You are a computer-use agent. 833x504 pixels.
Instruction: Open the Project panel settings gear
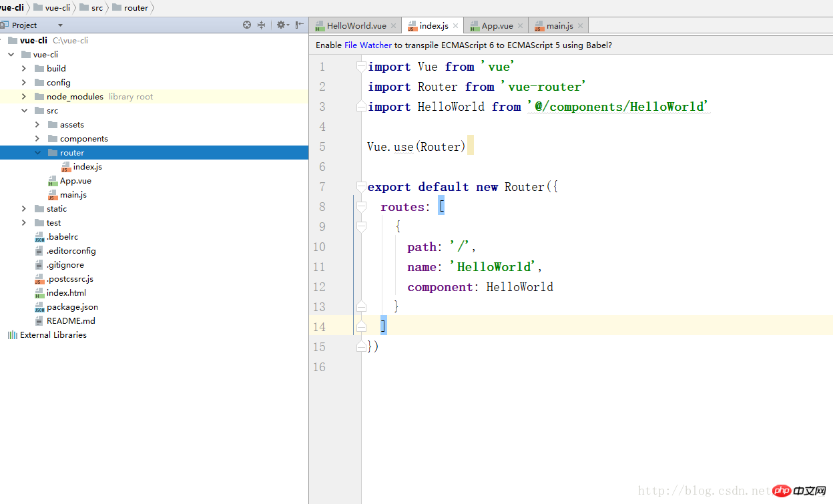pos(281,25)
